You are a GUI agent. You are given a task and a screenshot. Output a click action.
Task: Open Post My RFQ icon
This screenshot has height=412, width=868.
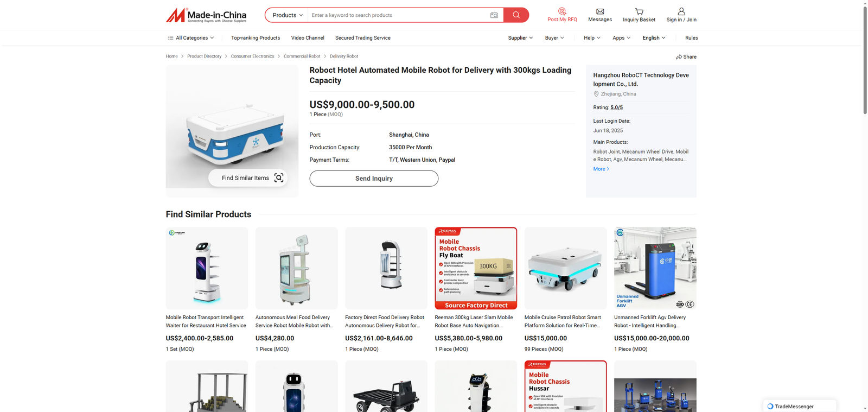(x=562, y=11)
